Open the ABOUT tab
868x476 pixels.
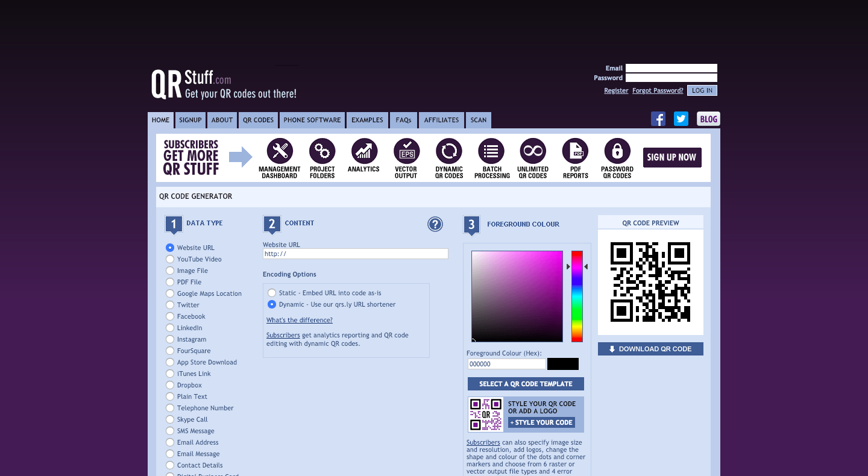coord(222,120)
